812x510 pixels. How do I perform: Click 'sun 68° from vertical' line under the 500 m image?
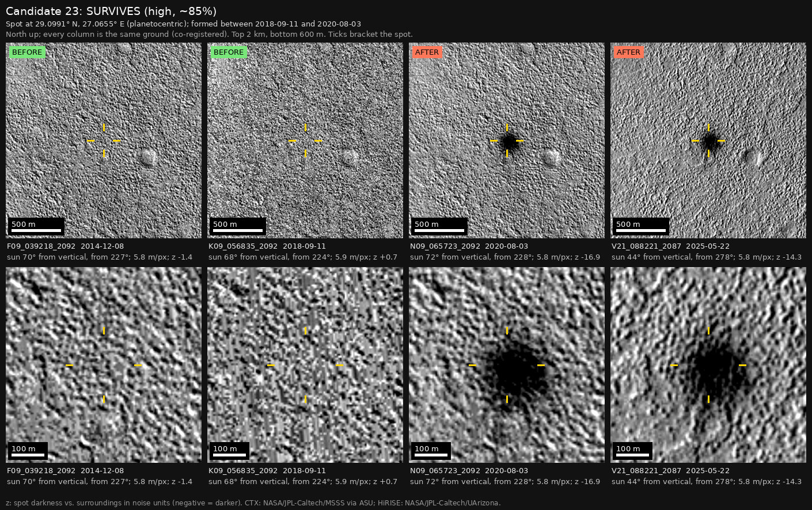pyautogui.click(x=303, y=257)
